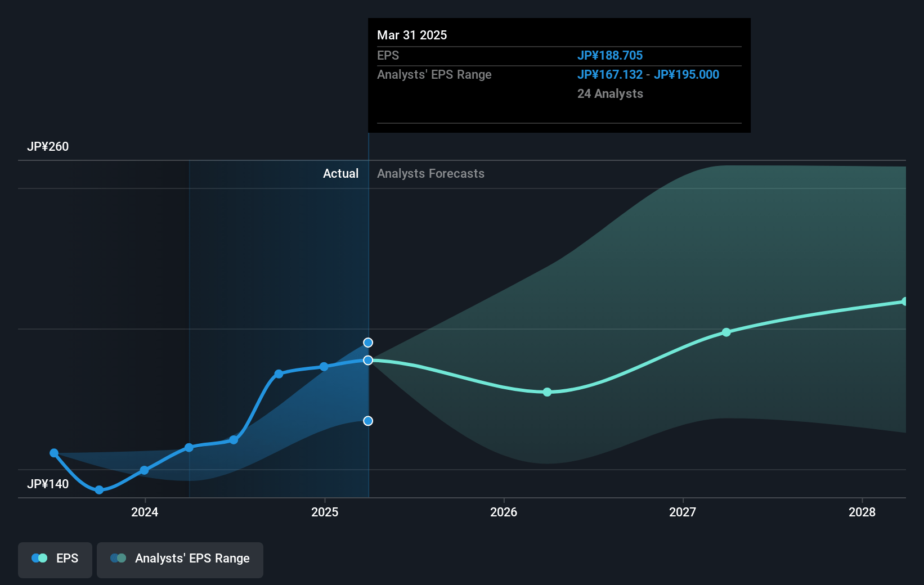Toggle the Analysts' EPS Range legend
The width and height of the screenshot is (924, 585).
pos(180,560)
